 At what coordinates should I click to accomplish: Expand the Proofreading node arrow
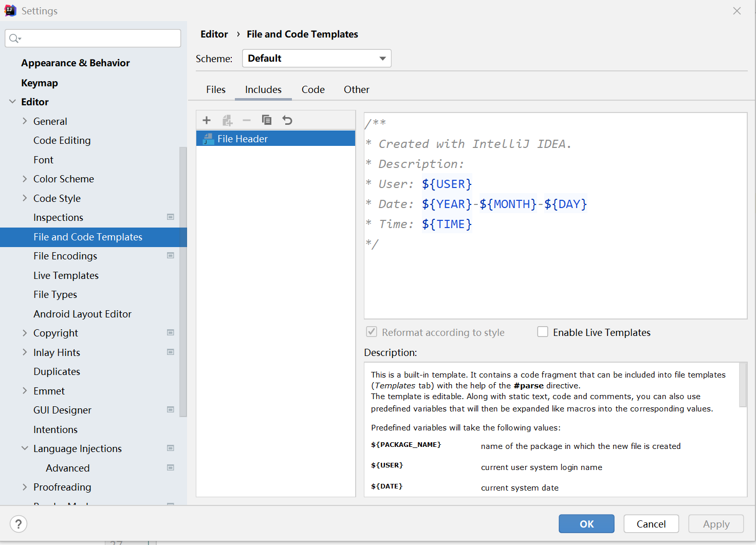pyautogui.click(x=25, y=487)
